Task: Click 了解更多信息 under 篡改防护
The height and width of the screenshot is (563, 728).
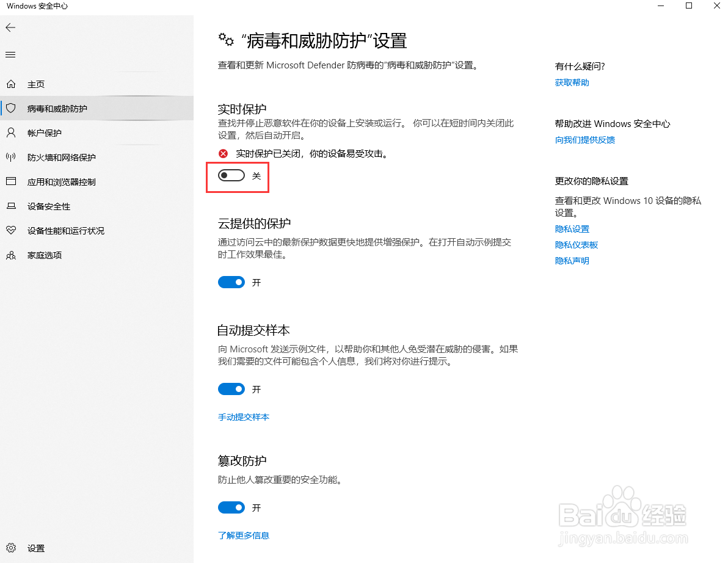Action: [x=244, y=536]
